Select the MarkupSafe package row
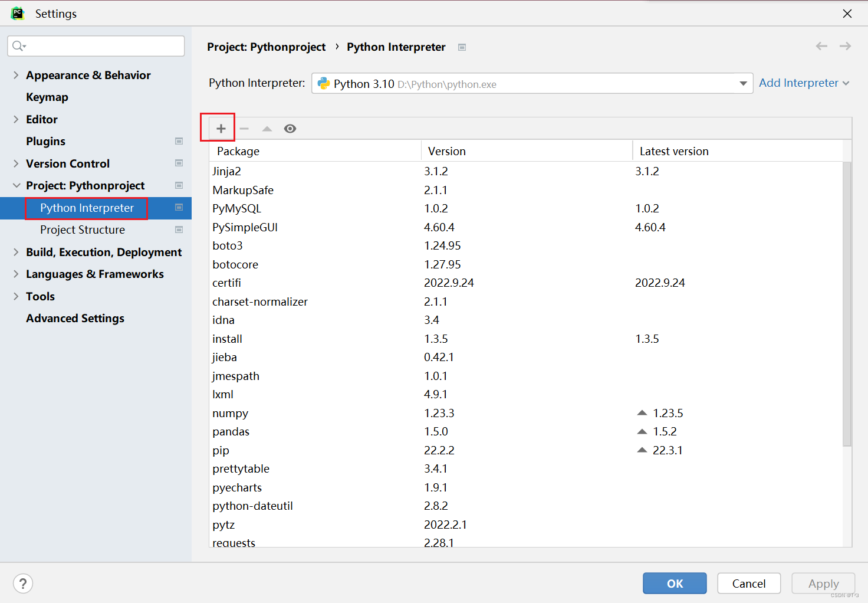The width and height of the screenshot is (868, 603). tap(526, 190)
